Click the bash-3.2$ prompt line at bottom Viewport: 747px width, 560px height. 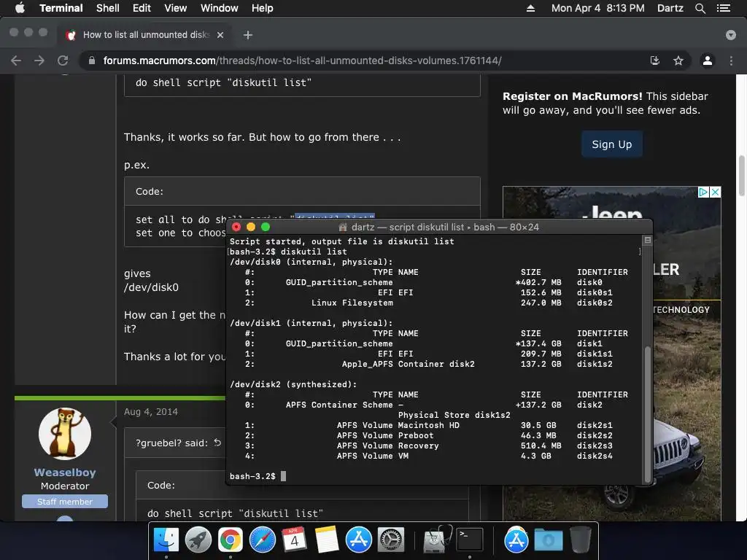click(x=258, y=476)
